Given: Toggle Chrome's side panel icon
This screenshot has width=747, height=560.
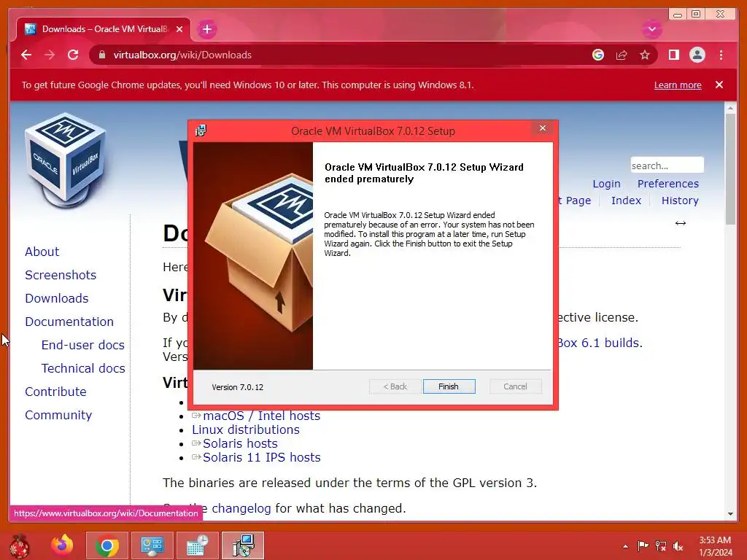Looking at the screenshot, I should click(x=673, y=55).
